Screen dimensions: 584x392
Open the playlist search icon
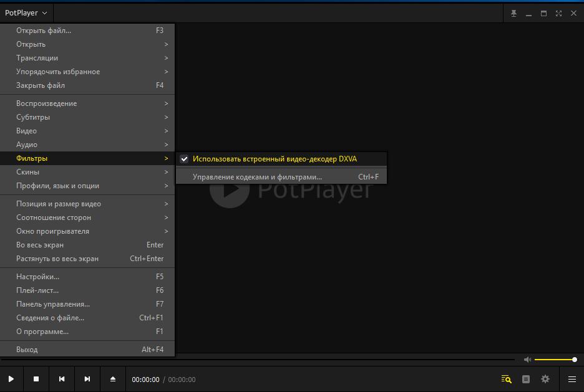(507, 379)
